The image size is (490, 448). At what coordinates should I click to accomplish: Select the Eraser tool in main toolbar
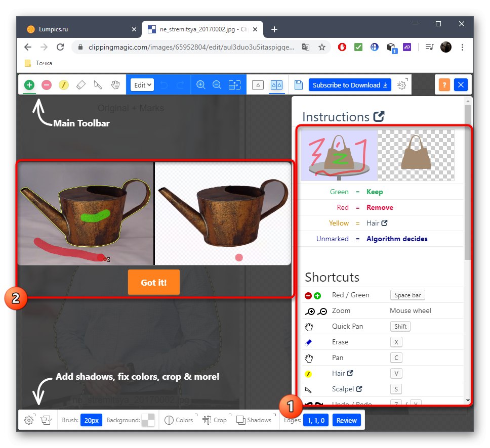(x=81, y=85)
